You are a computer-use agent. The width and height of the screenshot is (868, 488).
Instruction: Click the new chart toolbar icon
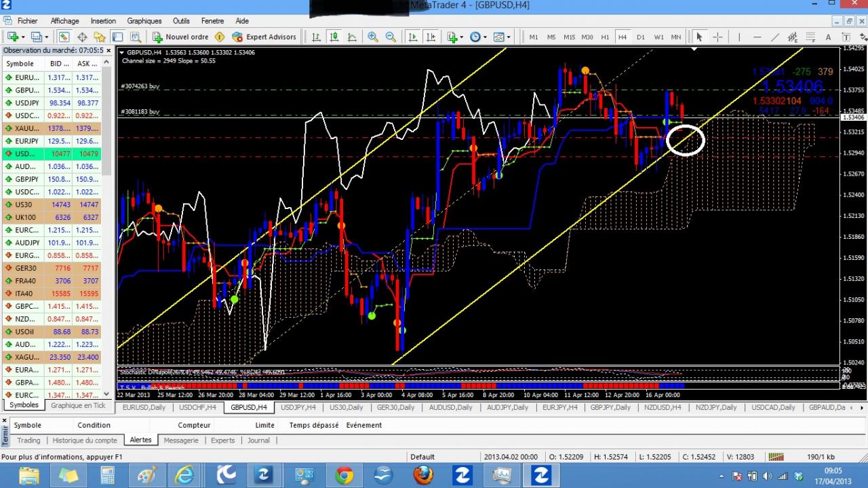point(12,37)
